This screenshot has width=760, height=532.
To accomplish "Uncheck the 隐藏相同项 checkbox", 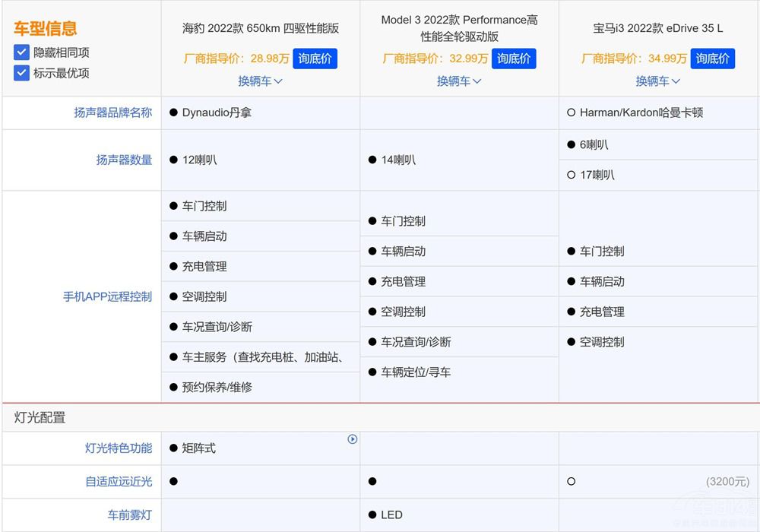I will coord(21,53).
